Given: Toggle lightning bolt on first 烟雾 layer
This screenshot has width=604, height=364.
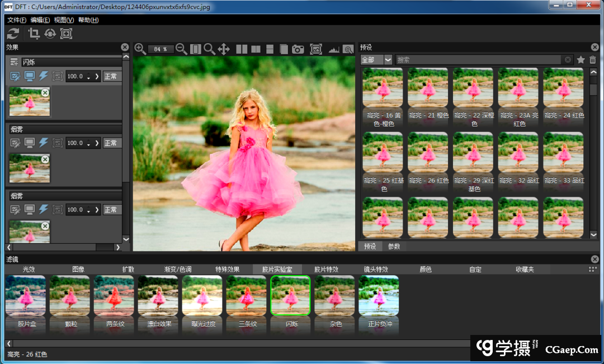Looking at the screenshot, I should click(44, 143).
